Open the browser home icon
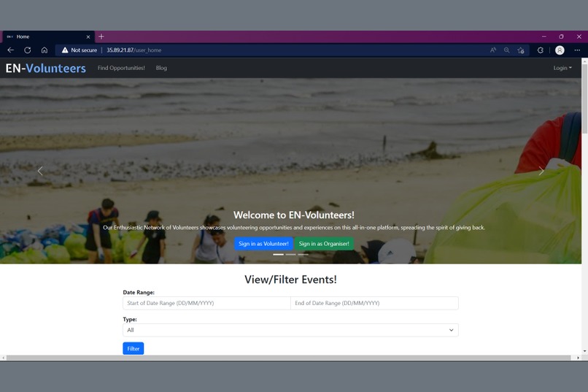 click(x=45, y=50)
